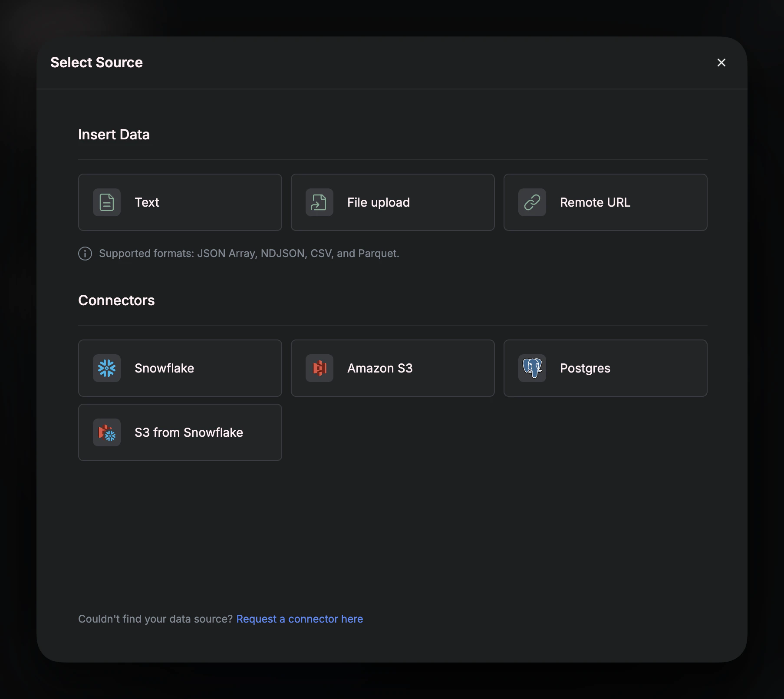This screenshot has width=784, height=699.
Task: Click the supported formats info icon
Action: point(85,254)
